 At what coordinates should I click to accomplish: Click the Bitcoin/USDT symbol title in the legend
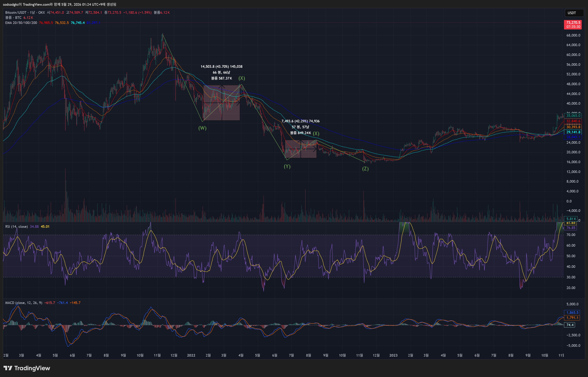click(16, 13)
